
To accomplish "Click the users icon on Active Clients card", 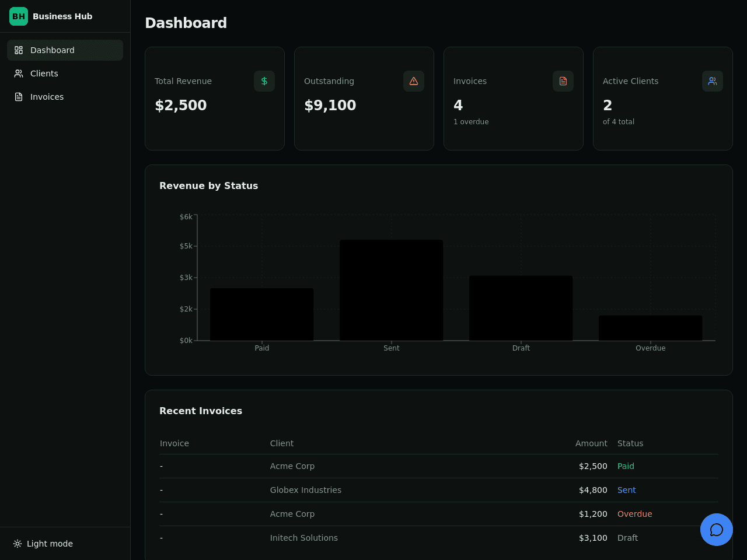I will pos(713,81).
